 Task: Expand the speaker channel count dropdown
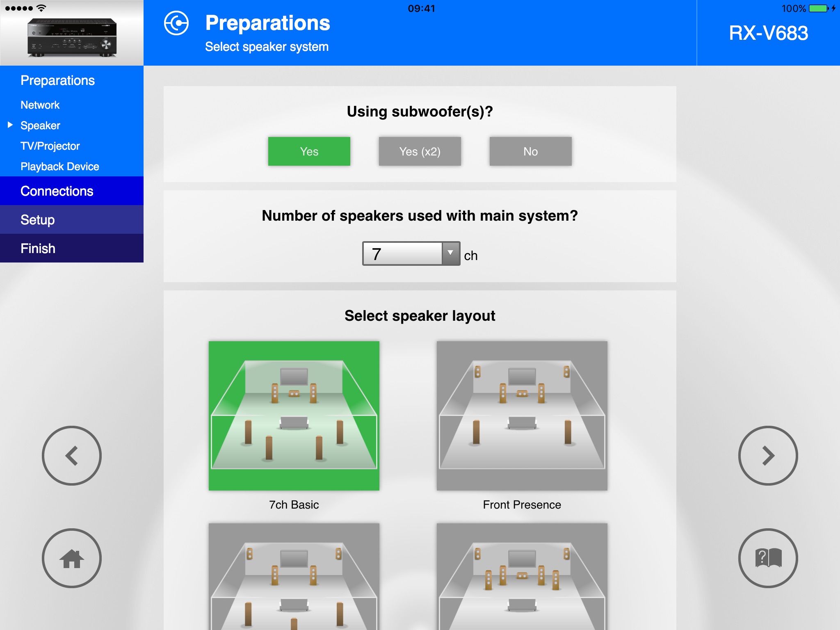450,254
